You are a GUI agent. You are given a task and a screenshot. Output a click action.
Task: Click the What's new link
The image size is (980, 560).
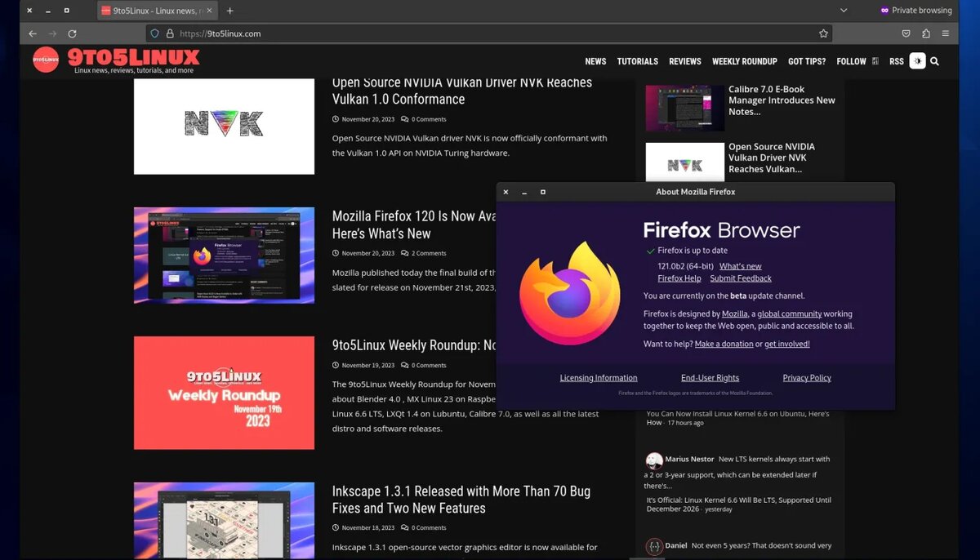tap(740, 266)
